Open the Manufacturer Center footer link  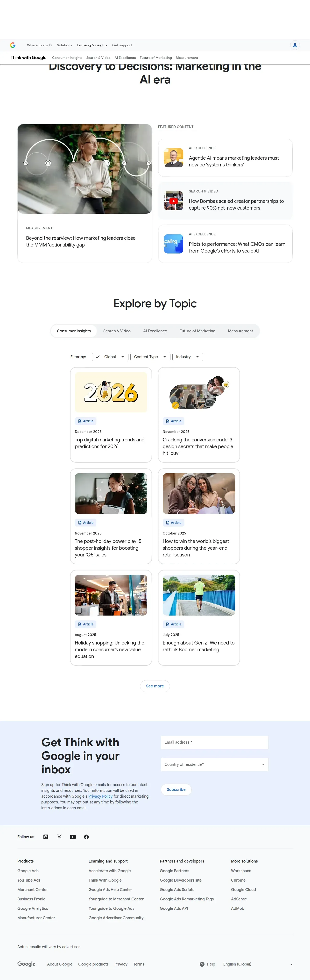click(36, 918)
